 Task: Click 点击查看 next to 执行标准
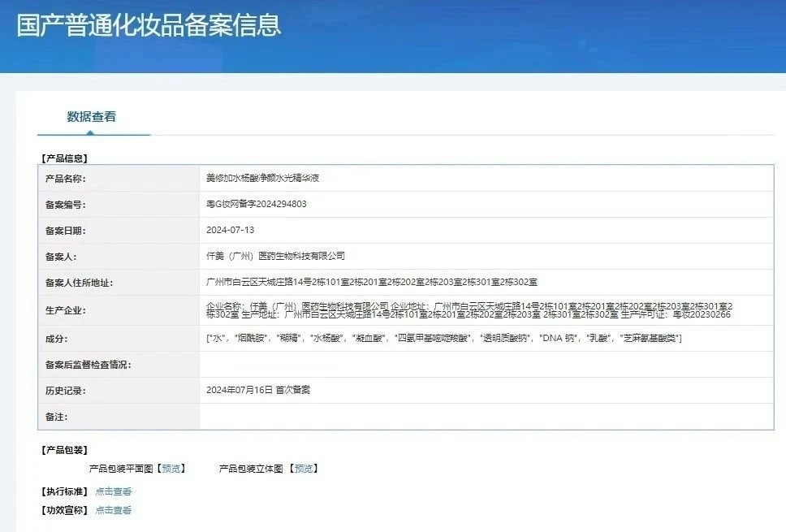pyautogui.click(x=114, y=491)
